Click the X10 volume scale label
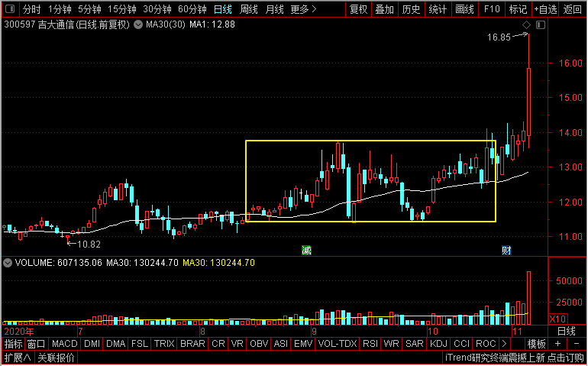 (x=558, y=319)
